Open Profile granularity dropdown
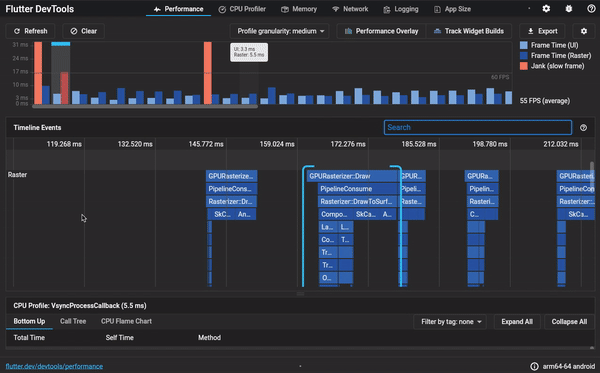Screen dimensions: 600x373 tap(280, 31)
